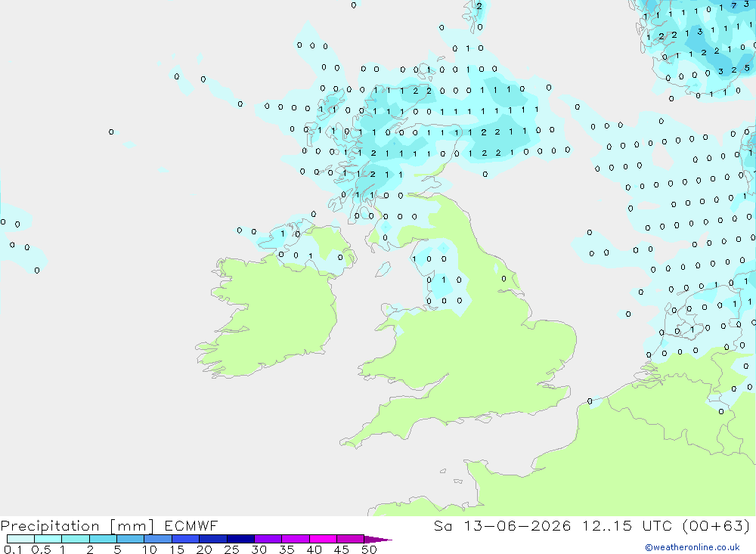The image size is (756, 554).
Task: Click the '40' legend scale label
Action: click(x=314, y=549)
